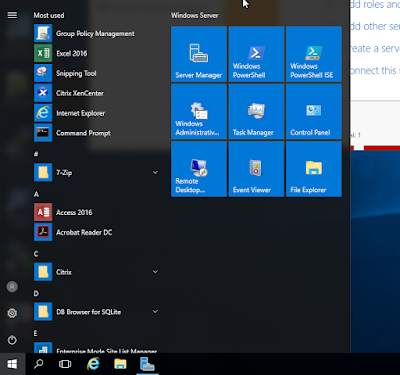Click 'Add roles and features' link in Server Manager
The height and width of the screenshot is (375, 400).
pos(375,5)
